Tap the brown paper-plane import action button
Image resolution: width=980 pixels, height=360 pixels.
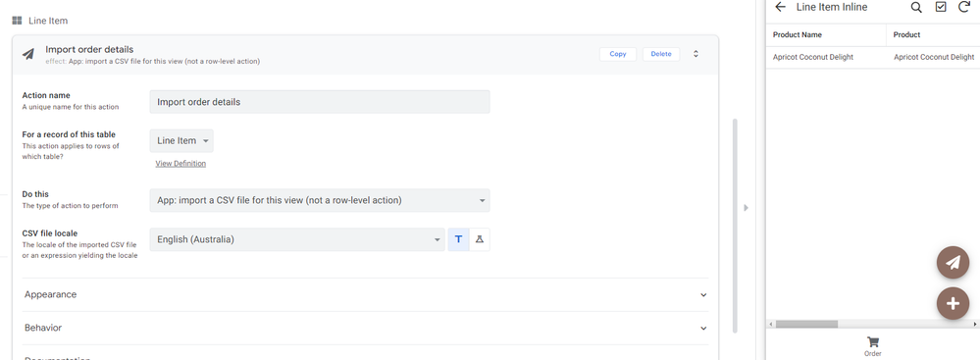pyautogui.click(x=953, y=263)
